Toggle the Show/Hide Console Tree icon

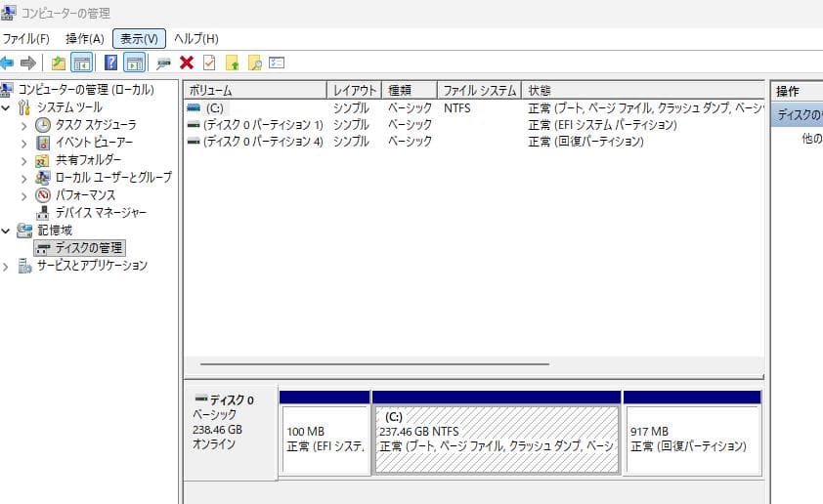pyautogui.click(x=82, y=63)
